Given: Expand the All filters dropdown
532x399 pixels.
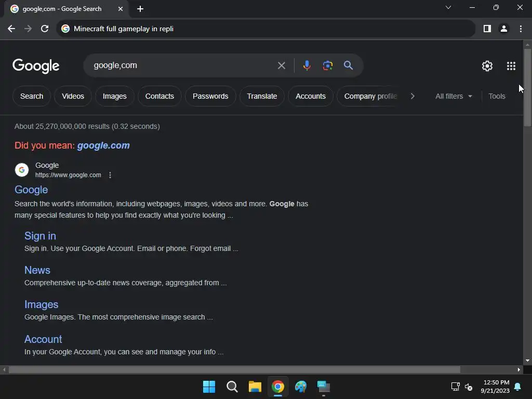Looking at the screenshot, I should point(454,96).
